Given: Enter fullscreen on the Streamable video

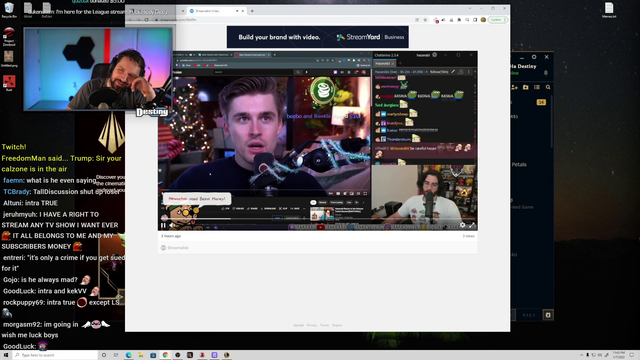Looking at the screenshot, I should 472,225.
